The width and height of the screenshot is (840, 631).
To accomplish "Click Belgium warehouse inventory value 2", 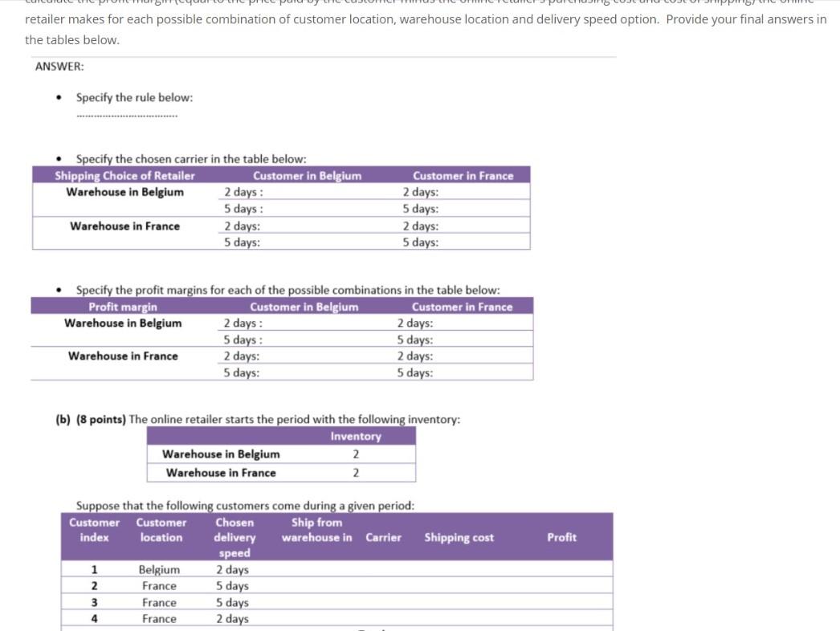I will click(x=356, y=454).
